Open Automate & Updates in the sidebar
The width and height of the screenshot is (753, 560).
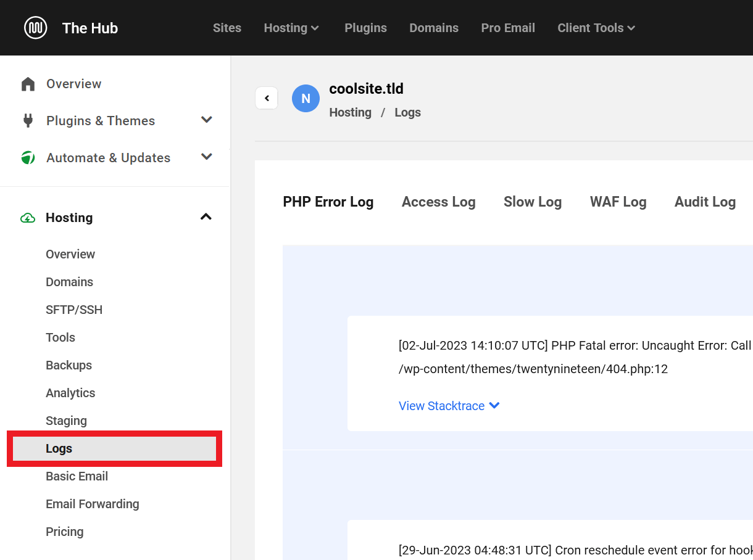(x=108, y=158)
